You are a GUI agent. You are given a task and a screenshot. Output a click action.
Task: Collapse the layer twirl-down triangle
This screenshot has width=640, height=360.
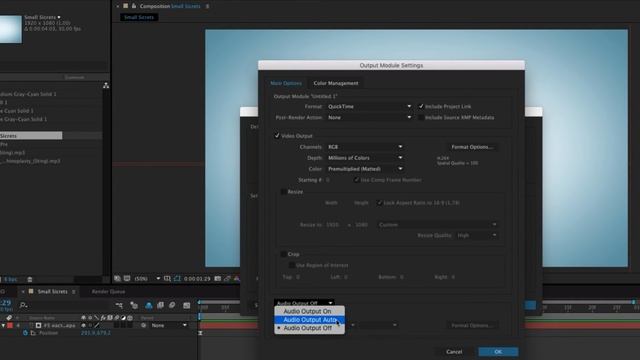click(3, 326)
